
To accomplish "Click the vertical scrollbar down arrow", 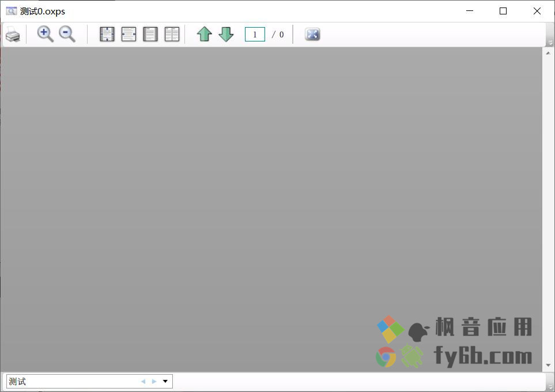I will 548,365.
